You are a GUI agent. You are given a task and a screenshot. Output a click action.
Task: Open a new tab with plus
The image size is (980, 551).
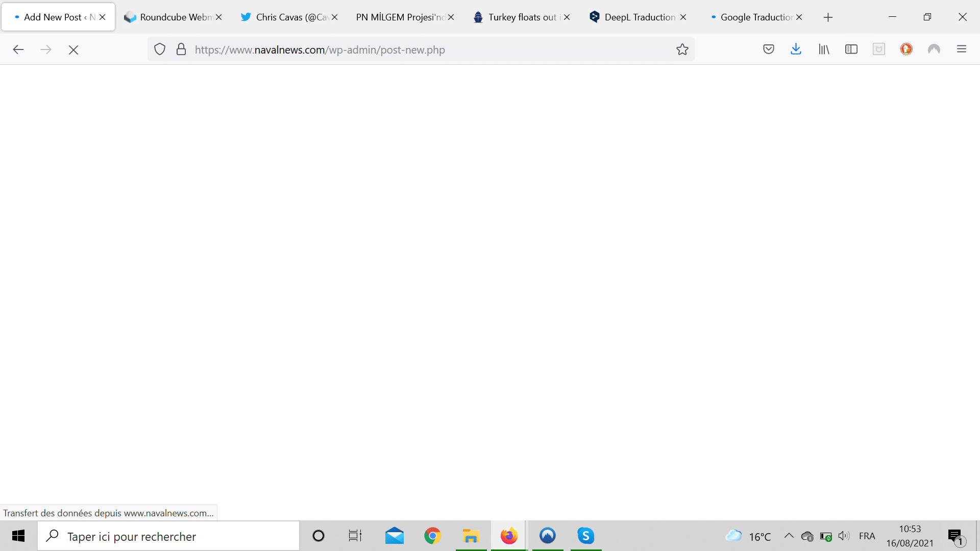point(828,17)
